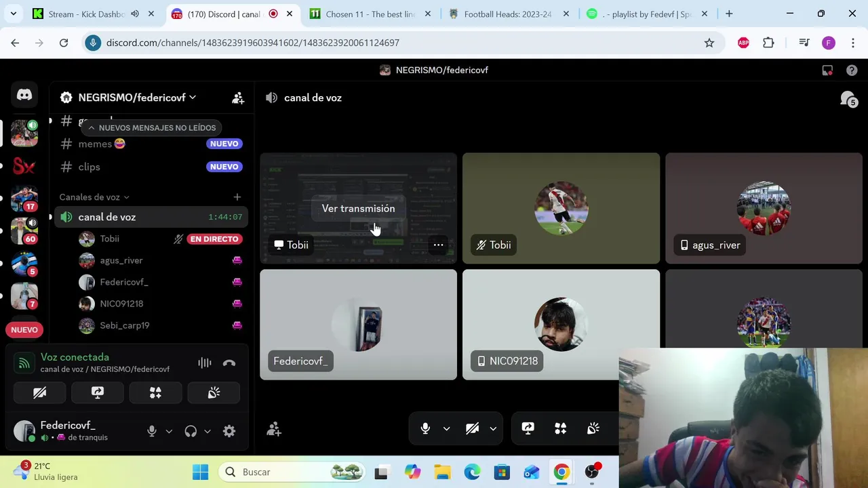Open the Discord help question mark icon
This screenshot has height=488, width=868.
[852, 70]
